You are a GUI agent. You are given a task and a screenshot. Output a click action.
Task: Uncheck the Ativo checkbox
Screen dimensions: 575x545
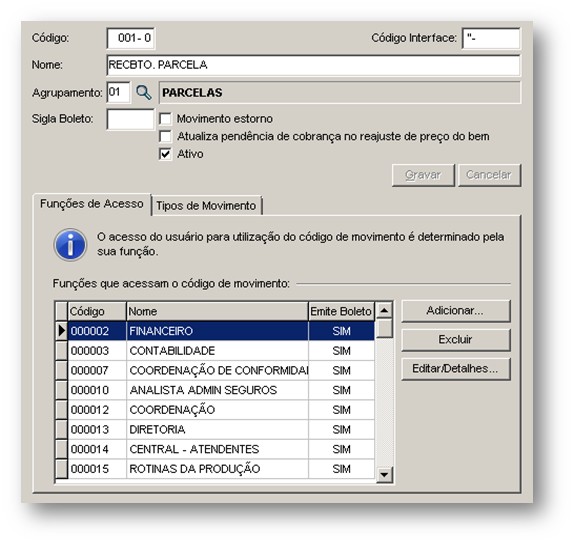165,154
